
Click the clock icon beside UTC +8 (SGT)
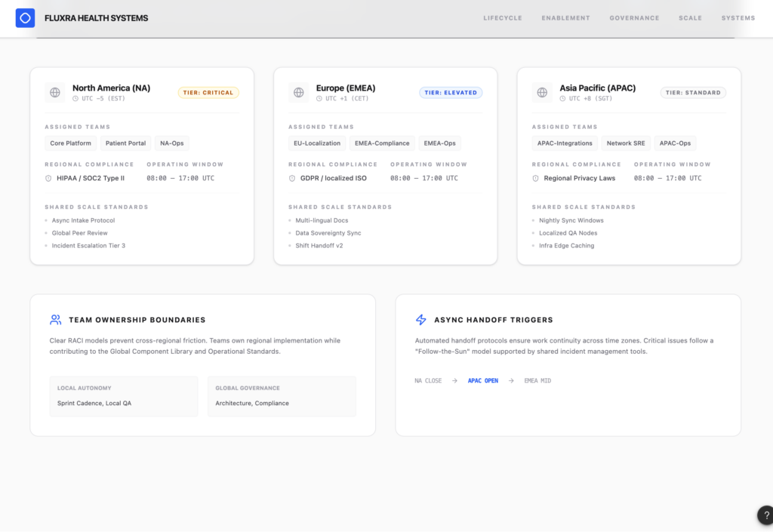(562, 99)
